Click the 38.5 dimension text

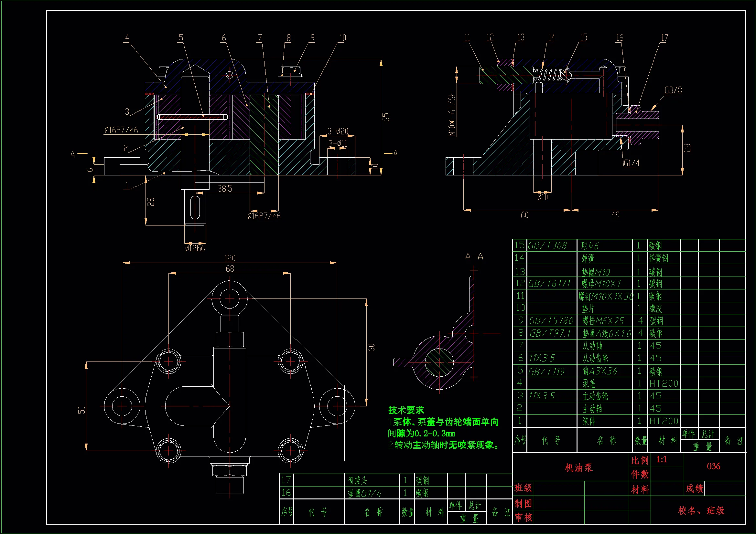(x=224, y=189)
